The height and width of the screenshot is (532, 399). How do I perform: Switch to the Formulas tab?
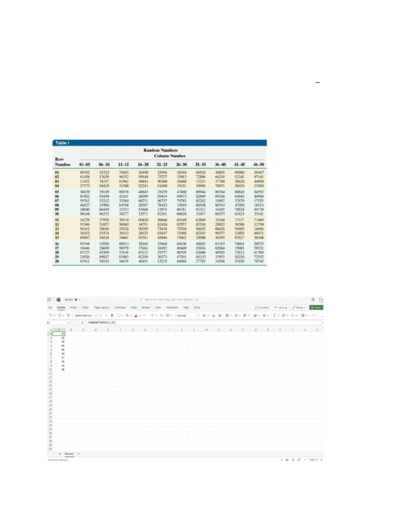pos(120,308)
